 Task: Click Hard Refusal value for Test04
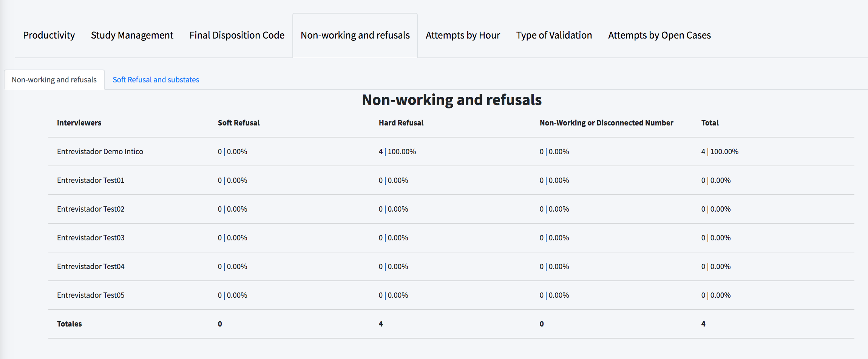(393, 266)
